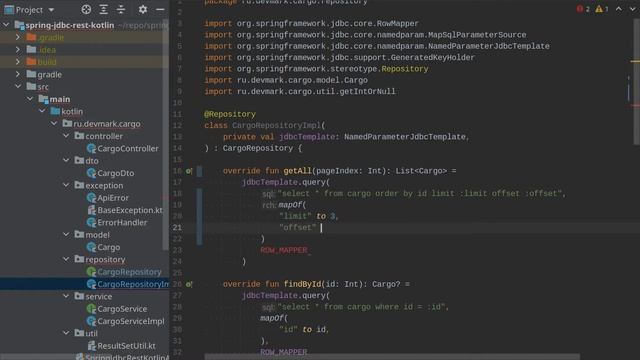Open the CargoController class file
This screenshot has width=640, height=360.
(127, 149)
